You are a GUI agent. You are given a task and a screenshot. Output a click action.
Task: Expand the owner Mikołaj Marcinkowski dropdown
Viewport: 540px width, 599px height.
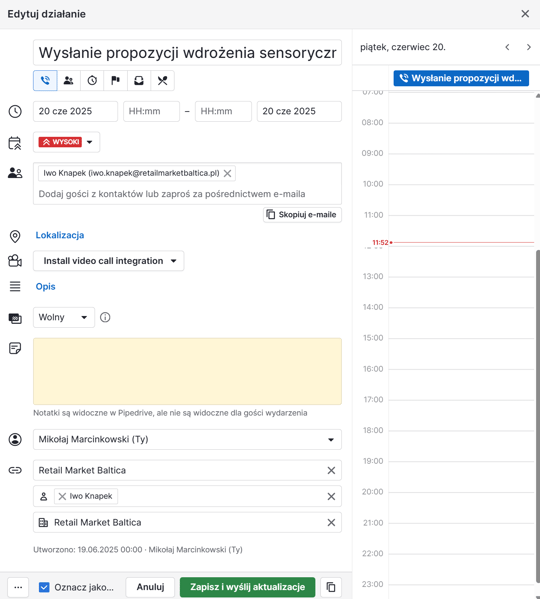[x=187, y=439]
